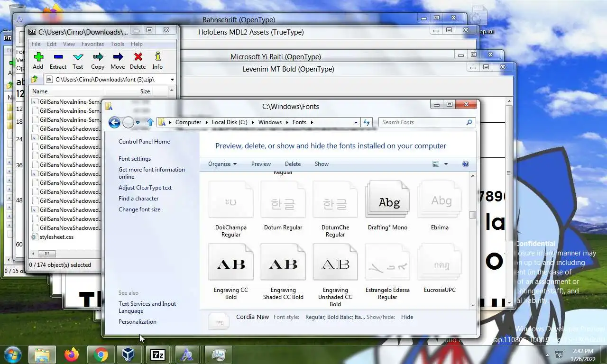Open the Tools menu in 7-Zip
This screenshot has height=364, width=607.
(117, 44)
